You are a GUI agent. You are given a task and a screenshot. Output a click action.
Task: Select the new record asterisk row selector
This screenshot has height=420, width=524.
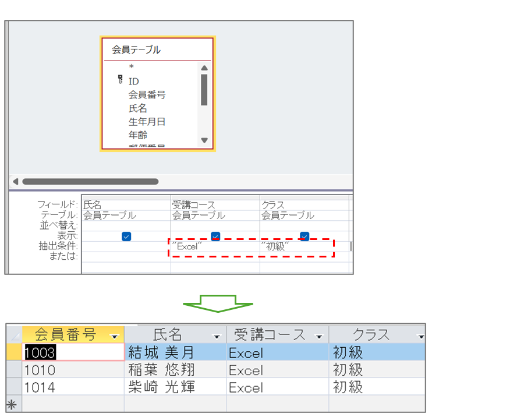coord(13,404)
